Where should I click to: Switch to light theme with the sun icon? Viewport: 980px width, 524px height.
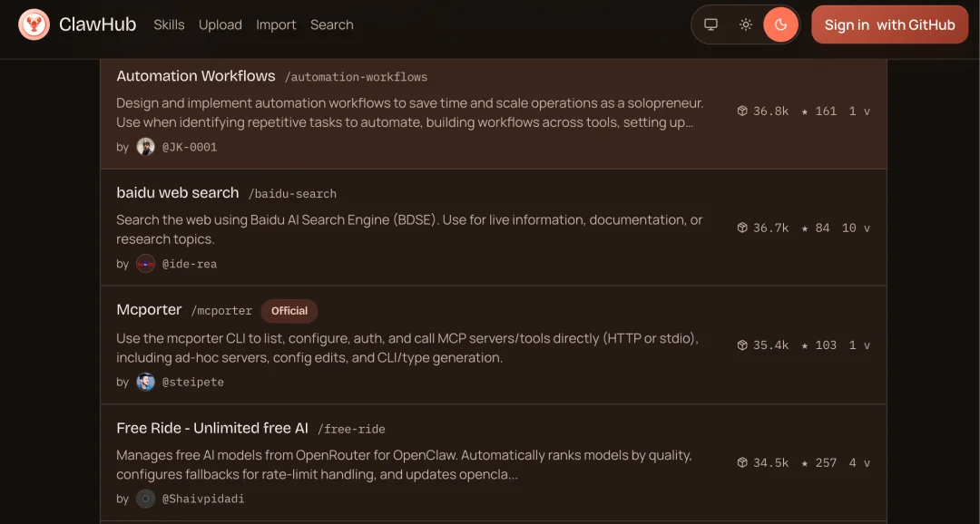pos(745,24)
